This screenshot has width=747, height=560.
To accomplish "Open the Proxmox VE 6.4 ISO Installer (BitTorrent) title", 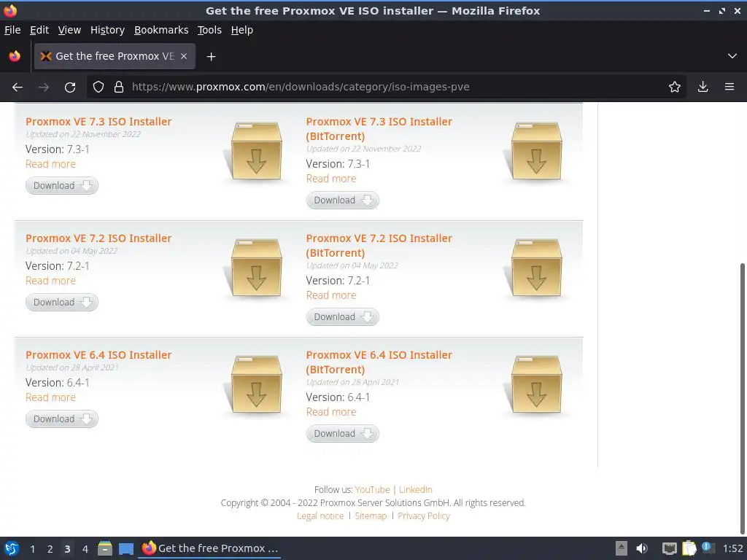I will [379, 362].
